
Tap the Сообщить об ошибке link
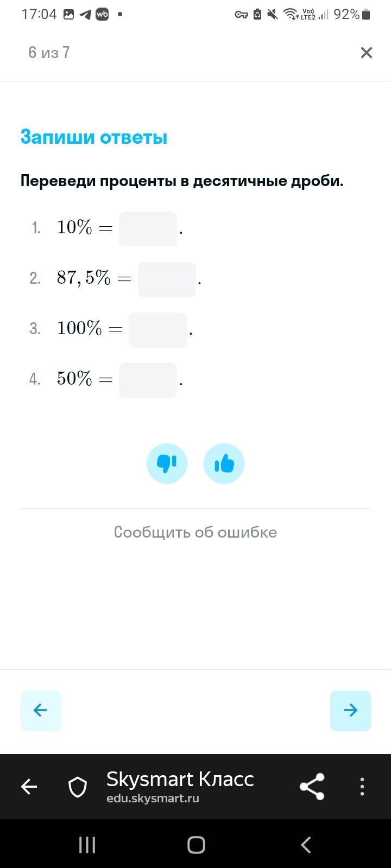pyautogui.click(x=195, y=532)
